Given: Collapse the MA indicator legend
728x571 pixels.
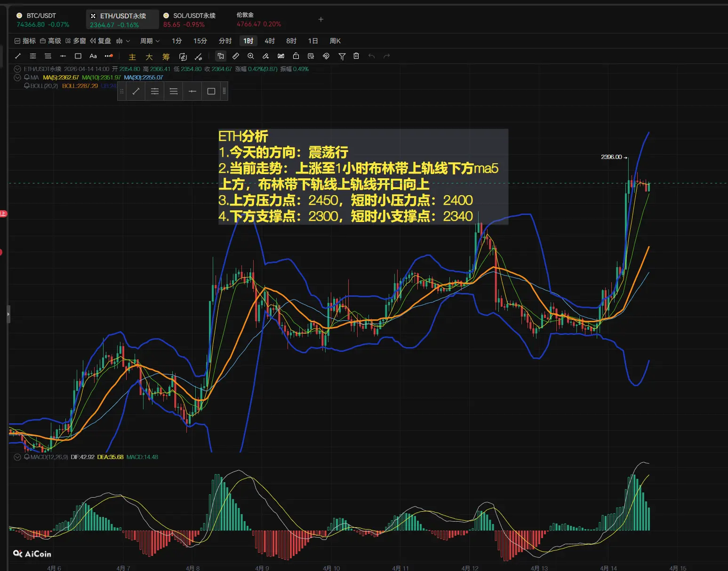Looking at the screenshot, I should point(17,77).
